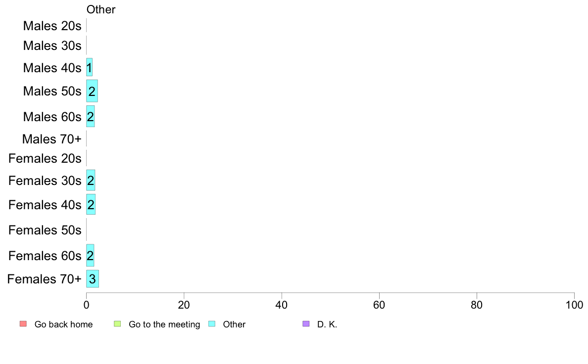The image size is (588, 364).
Task: Click the Females 50s row label
Action: pyautogui.click(x=45, y=230)
